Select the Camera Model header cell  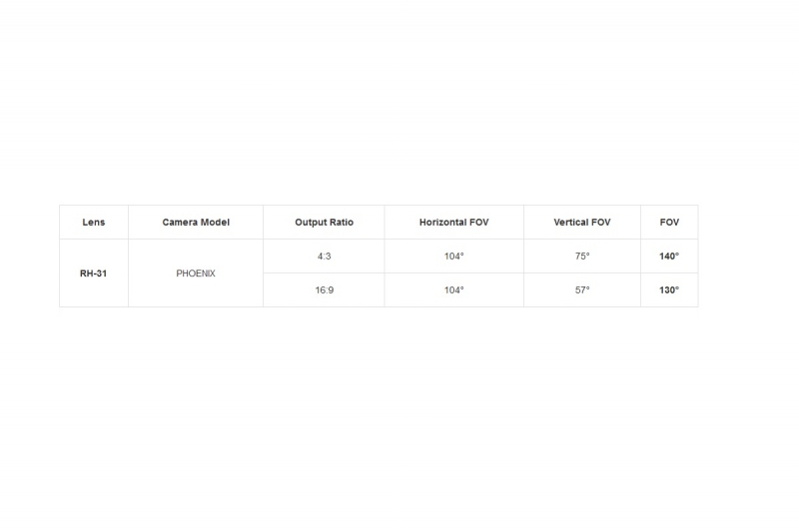(196, 223)
